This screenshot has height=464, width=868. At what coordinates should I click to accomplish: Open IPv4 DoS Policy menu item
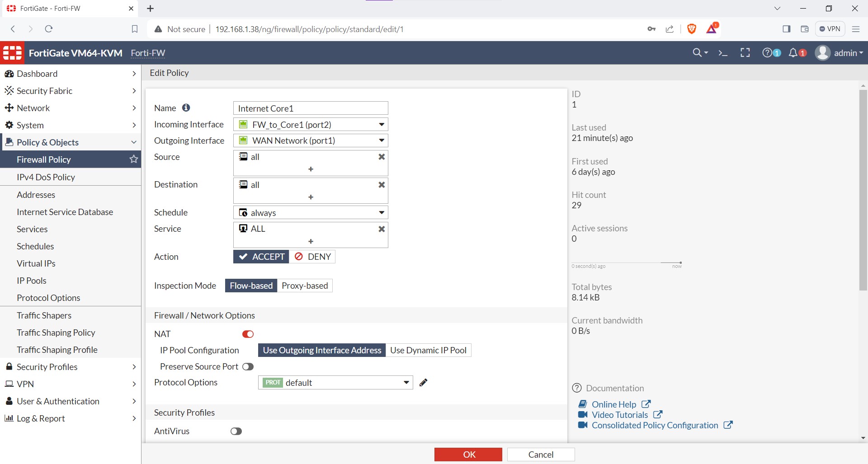[46, 177]
